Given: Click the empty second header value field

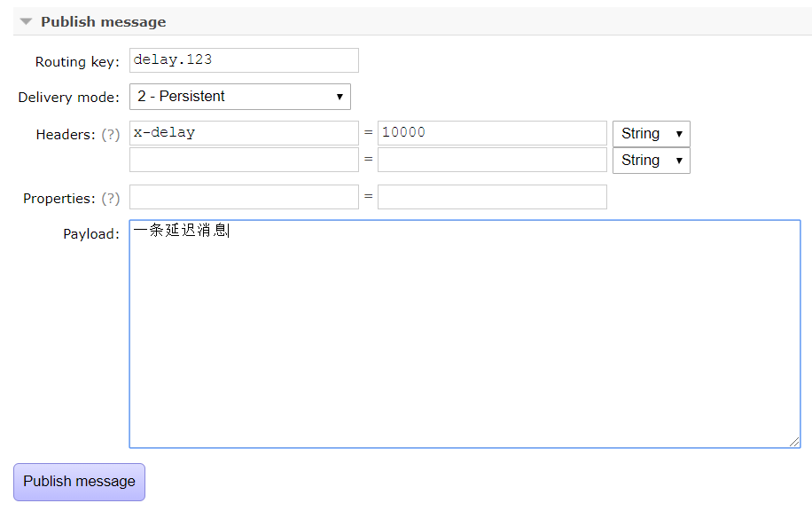Looking at the screenshot, I should tap(492, 160).
